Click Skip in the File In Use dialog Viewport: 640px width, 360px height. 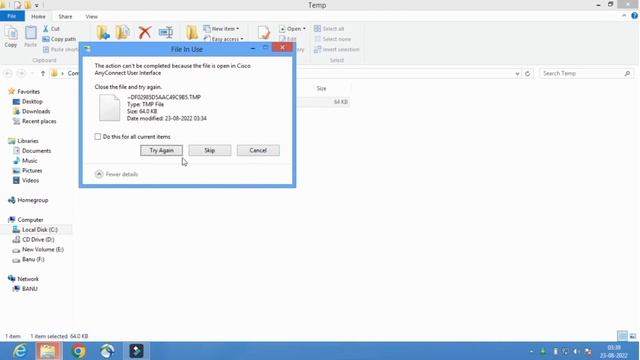209,150
